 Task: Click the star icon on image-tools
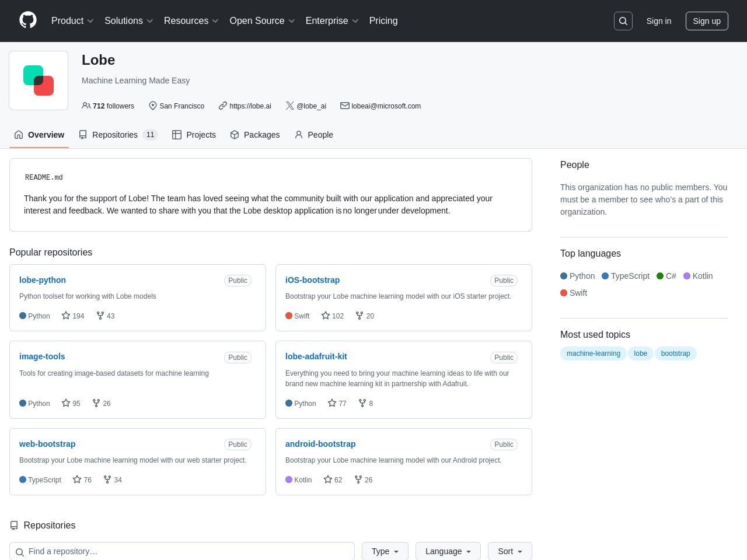66,403
